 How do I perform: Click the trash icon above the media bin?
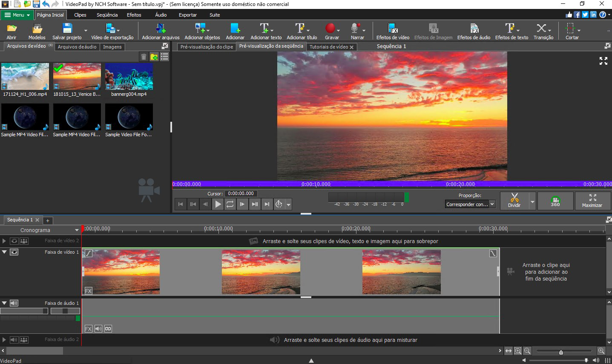(143, 56)
